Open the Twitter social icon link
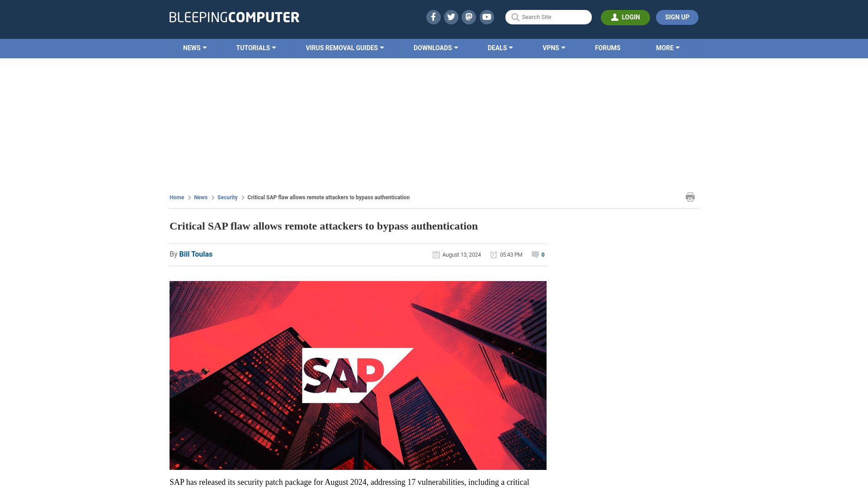Viewport: 868px width, 488px height. point(451,17)
